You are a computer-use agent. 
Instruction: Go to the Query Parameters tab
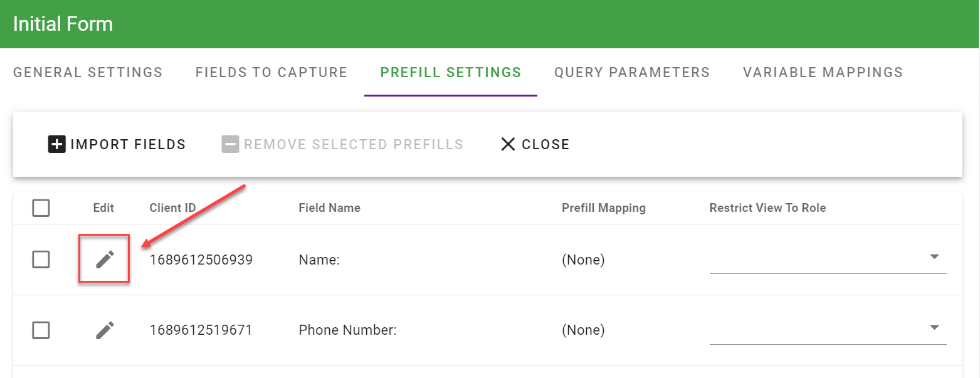[632, 72]
